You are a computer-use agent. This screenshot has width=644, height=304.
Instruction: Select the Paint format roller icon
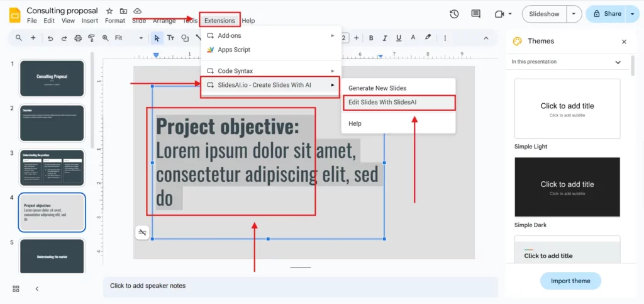click(92, 38)
